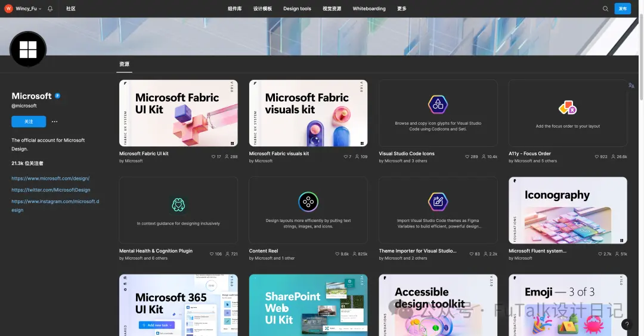644x336 pixels.
Task: Open the microsoft.com/design link
Action: (x=51, y=178)
